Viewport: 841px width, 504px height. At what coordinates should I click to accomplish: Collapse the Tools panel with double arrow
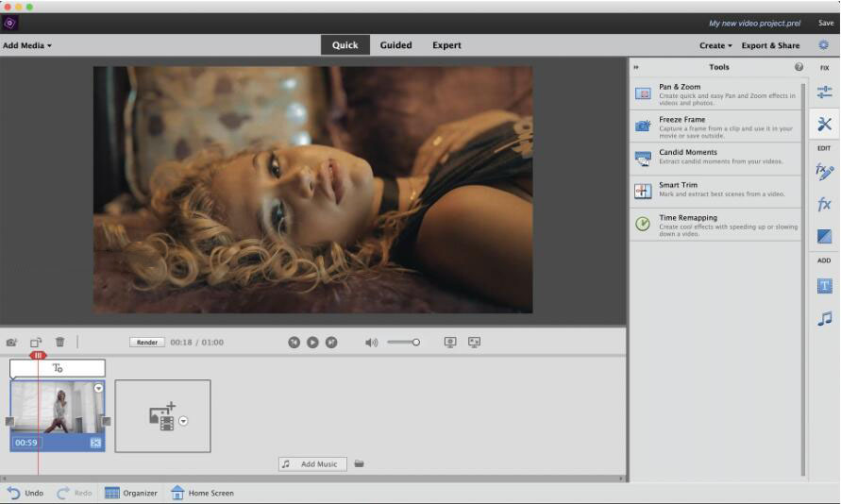(x=636, y=68)
